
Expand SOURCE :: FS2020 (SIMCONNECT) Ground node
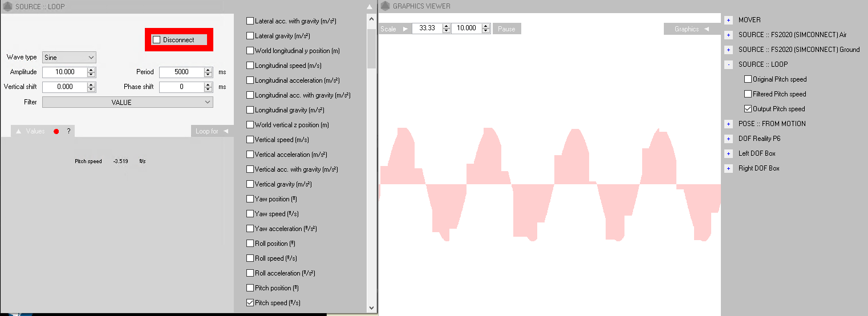tap(729, 50)
